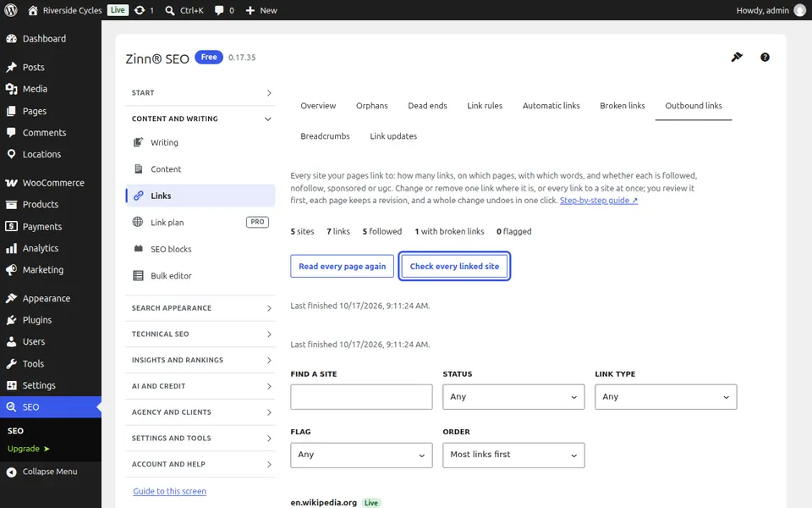Open the Order dropdown showing Most links first
The width and height of the screenshot is (812, 508).
pyautogui.click(x=513, y=455)
